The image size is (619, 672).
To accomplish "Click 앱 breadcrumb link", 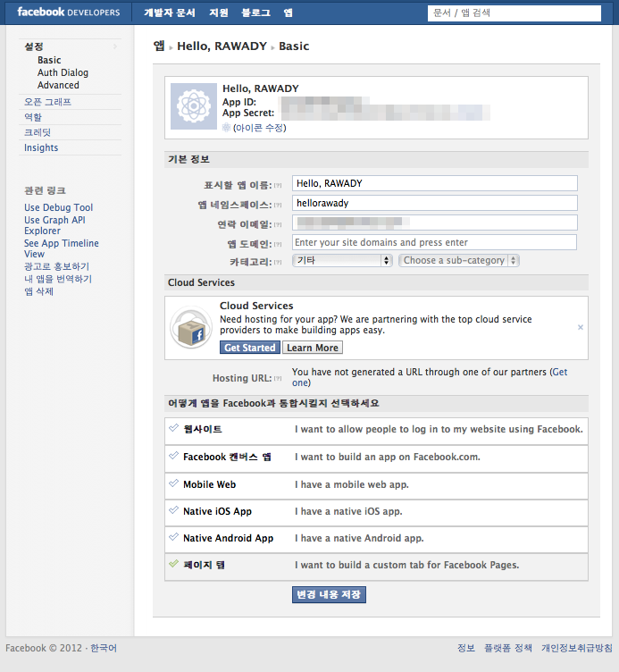I will click(x=159, y=46).
